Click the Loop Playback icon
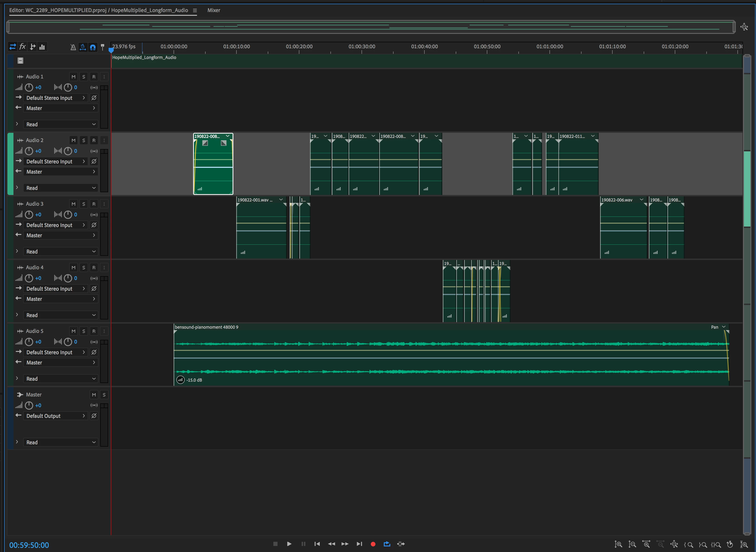Viewport: 756px width, 552px height. tap(387, 544)
